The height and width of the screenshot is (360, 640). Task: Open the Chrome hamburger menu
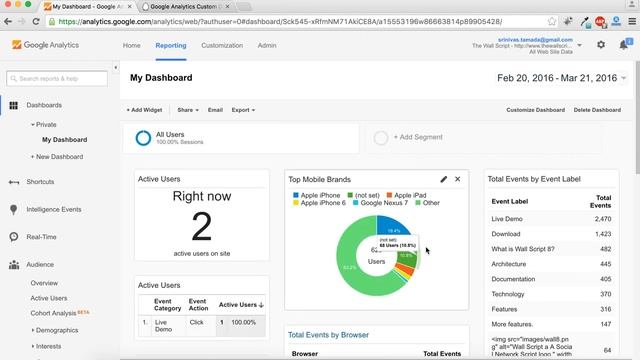point(632,22)
